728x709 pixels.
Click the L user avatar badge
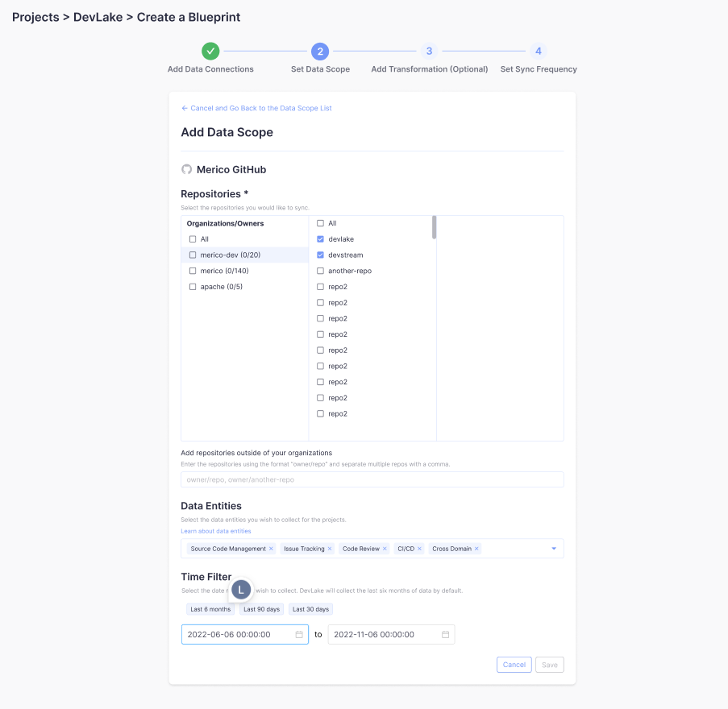(x=241, y=590)
